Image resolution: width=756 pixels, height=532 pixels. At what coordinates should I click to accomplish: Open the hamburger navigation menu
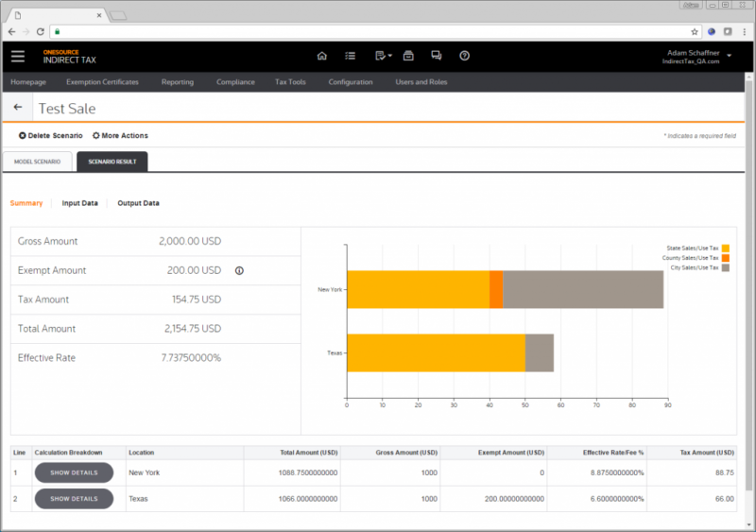(18, 56)
